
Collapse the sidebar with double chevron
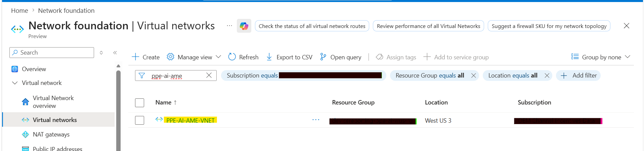115,53
